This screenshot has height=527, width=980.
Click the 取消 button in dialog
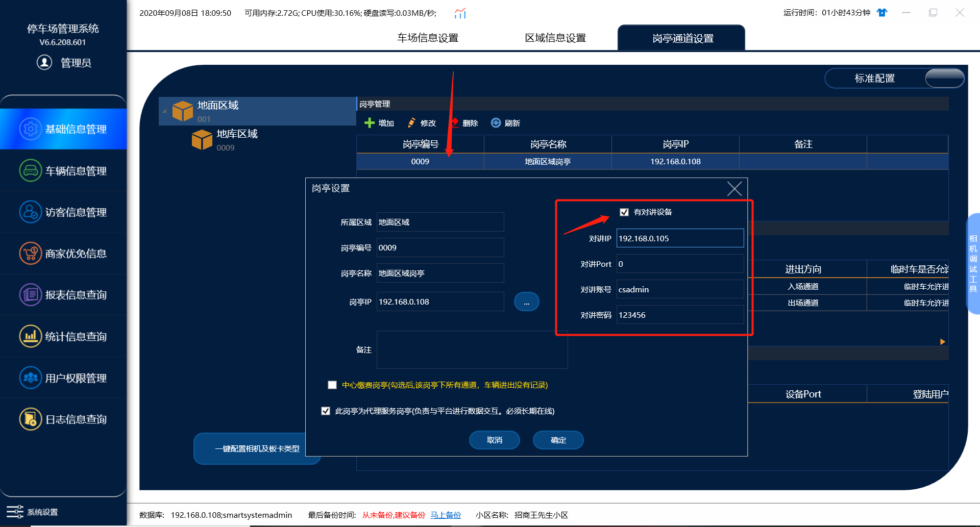(495, 440)
